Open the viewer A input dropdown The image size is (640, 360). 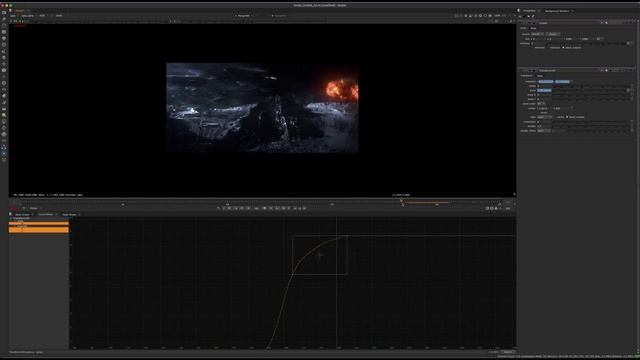(x=244, y=16)
